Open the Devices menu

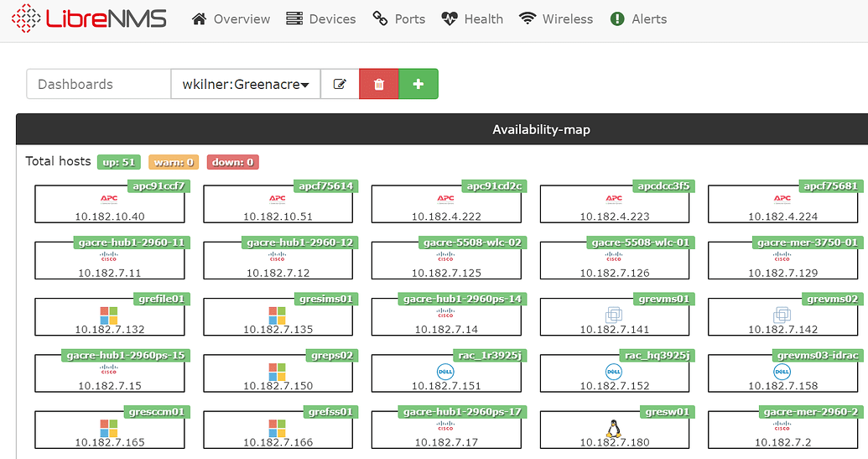(x=321, y=18)
